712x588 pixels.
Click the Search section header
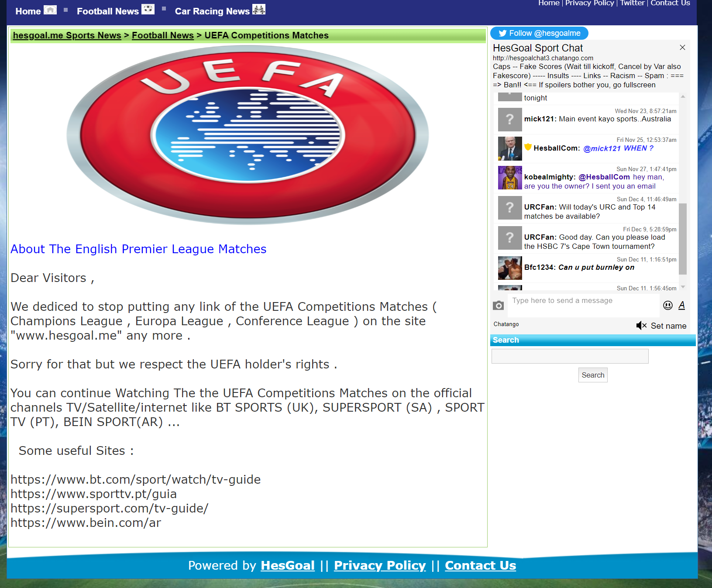pyautogui.click(x=593, y=340)
